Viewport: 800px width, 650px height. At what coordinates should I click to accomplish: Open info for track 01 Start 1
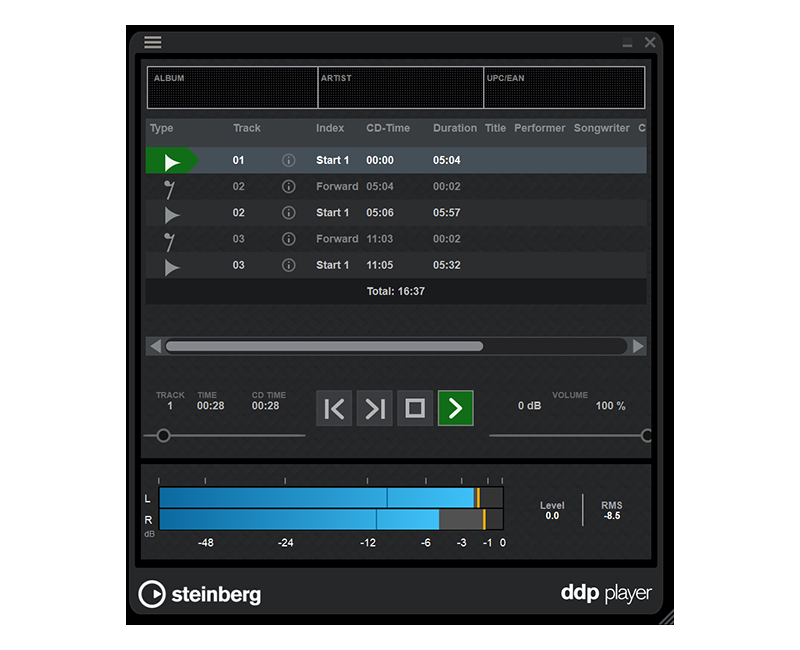pos(289,160)
